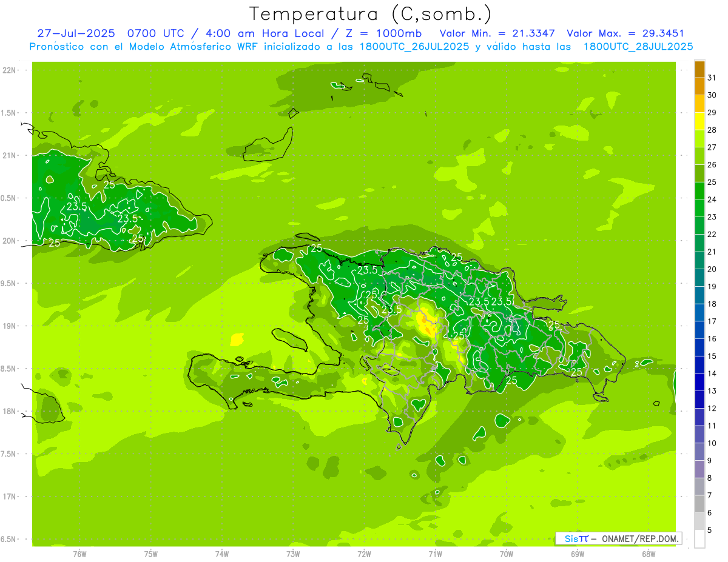
Task: Click "Valor Min. = 21.3347" value
Action: (x=497, y=33)
